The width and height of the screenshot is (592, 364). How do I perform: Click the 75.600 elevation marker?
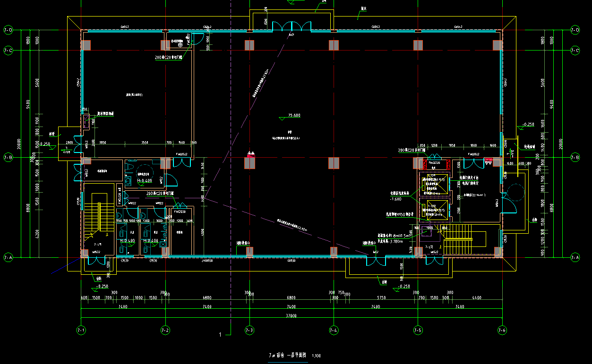pyautogui.click(x=294, y=116)
